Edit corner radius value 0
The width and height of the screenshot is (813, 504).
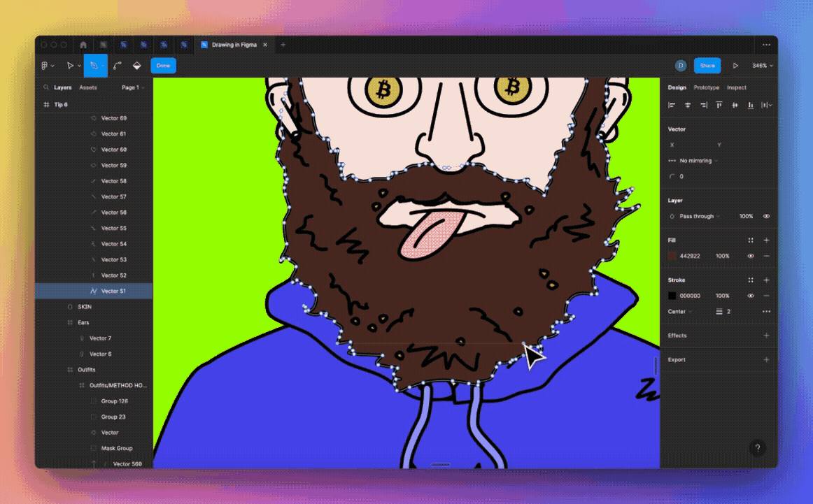pos(681,177)
